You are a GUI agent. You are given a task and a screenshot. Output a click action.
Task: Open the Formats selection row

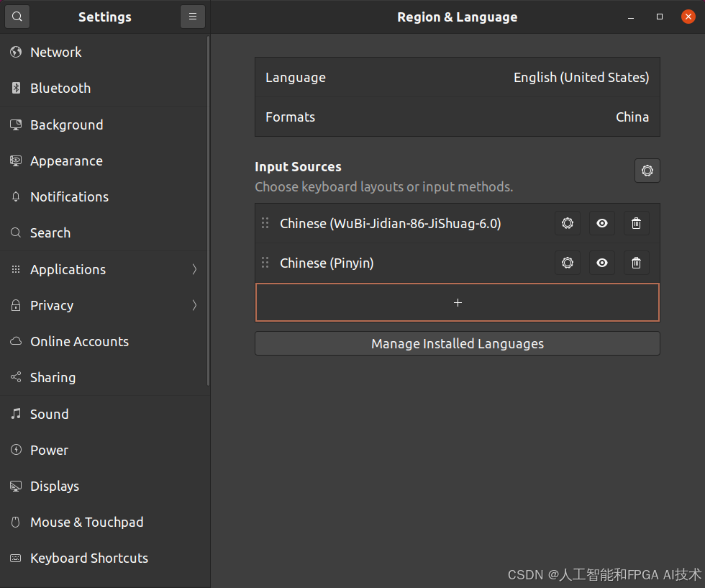click(x=458, y=117)
